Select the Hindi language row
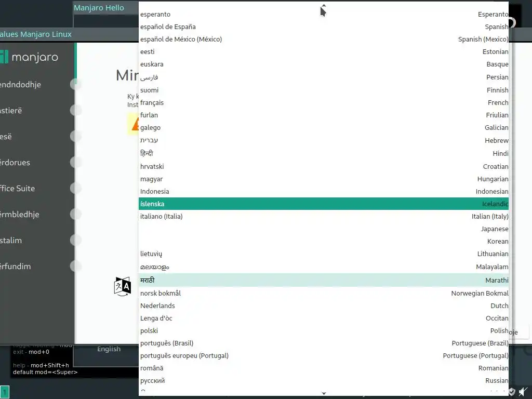This screenshot has height=399, width=532. (x=324, y=154)
